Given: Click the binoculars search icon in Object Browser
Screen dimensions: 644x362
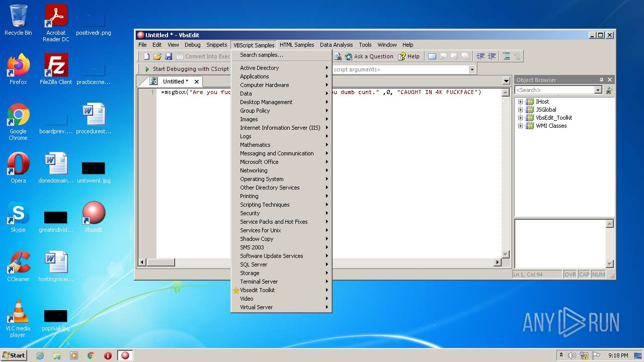Looking at the screenshot, I should [609, 90].
